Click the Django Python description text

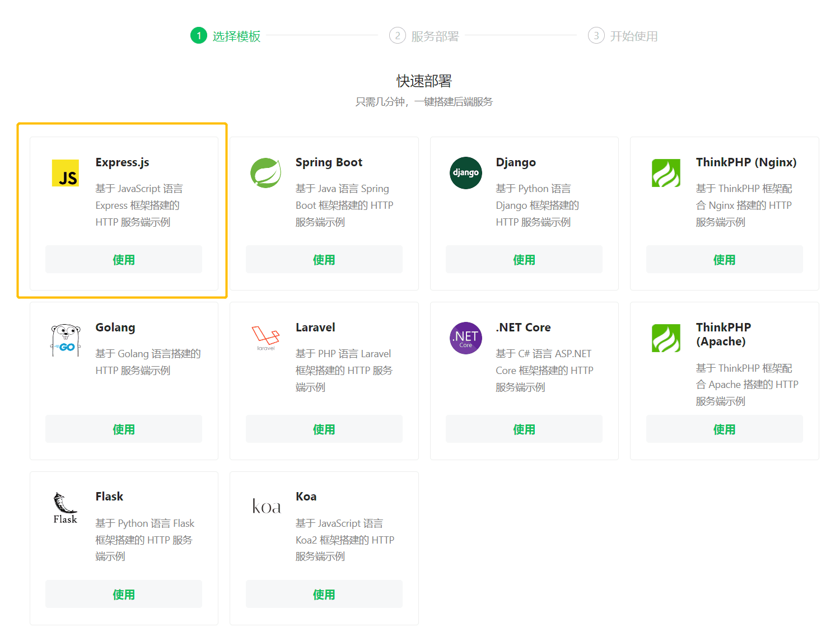537,205
